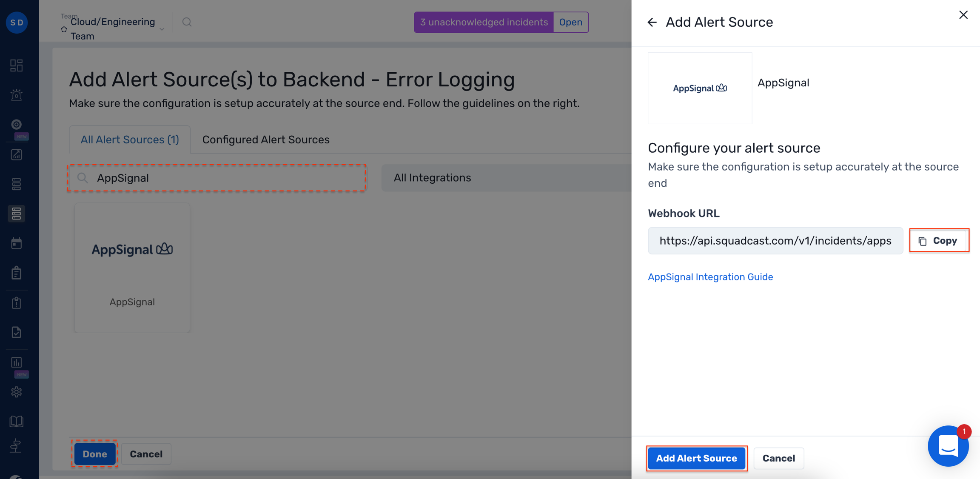Image resolution: width=980 pixels, height=479 pixels.
Task: Open the clipboard alert sidebar icon
Action: 17,303
